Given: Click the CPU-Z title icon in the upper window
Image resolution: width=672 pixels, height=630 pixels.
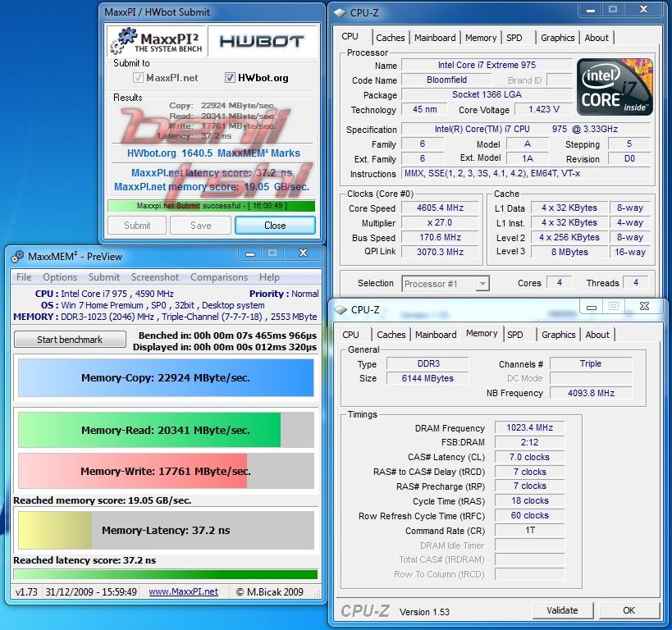Looking at the screenshot, I should 341,13.
